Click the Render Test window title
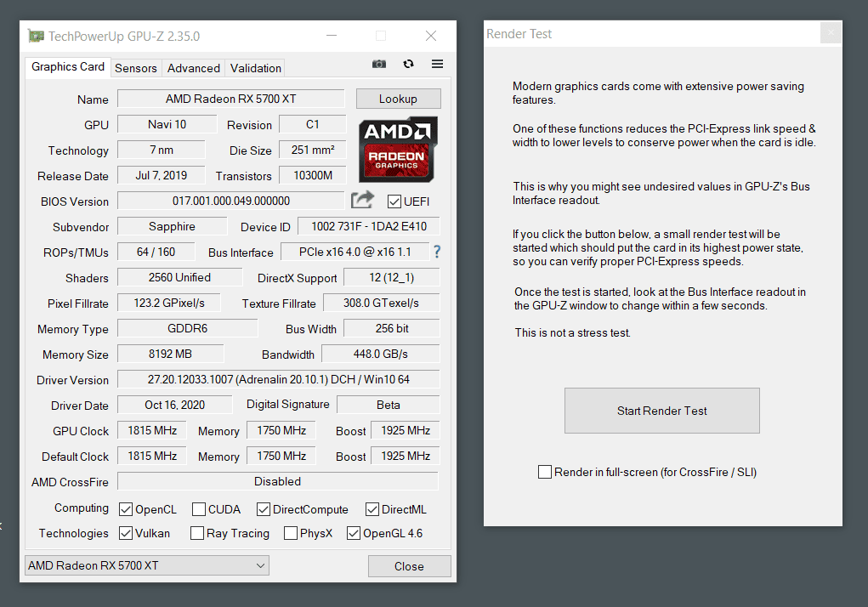Image resolution: width=868 pixels, height=607 pixels. 519,34
